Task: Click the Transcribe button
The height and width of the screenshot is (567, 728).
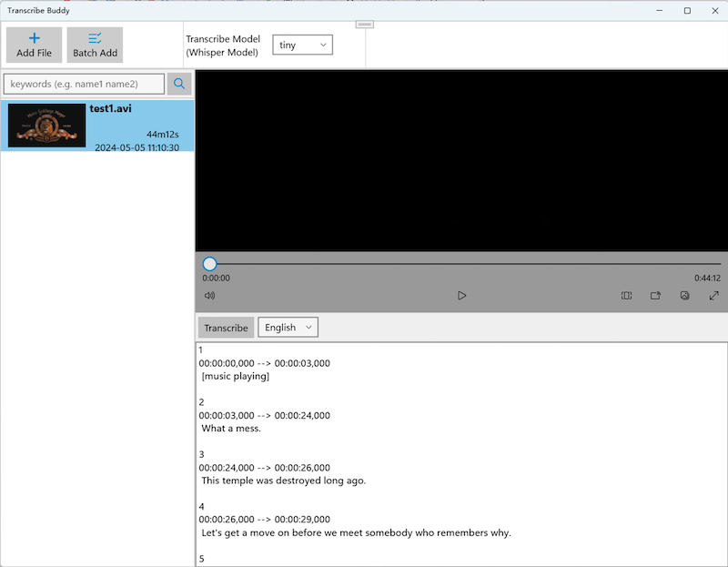Action: pos(226,328)
